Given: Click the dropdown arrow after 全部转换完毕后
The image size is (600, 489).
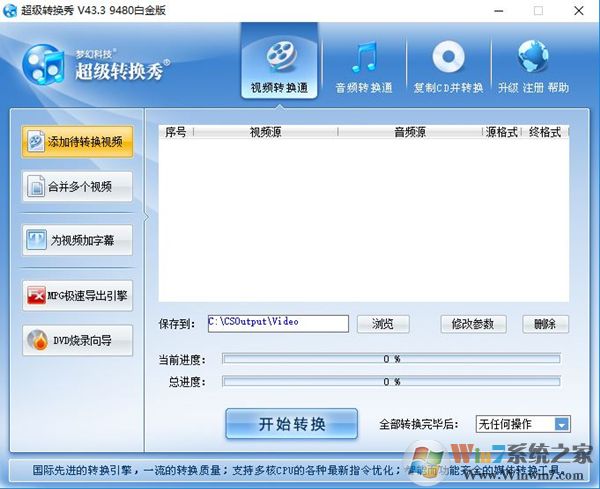Looking at the screenshot, I should (x=562, y=424).
